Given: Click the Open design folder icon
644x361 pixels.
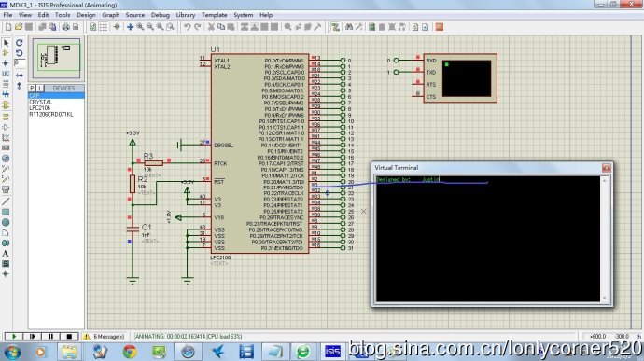Looking at the screenshot, I should [x=19, y=27].
